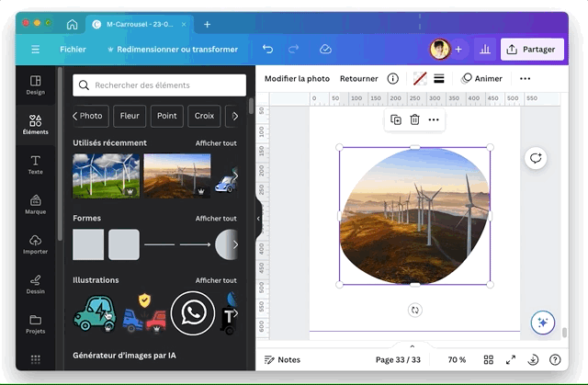The height and width of the screenshot is (385, 588).
Task: Collapse the side panel with arrow handle
Action: point(258,219)
